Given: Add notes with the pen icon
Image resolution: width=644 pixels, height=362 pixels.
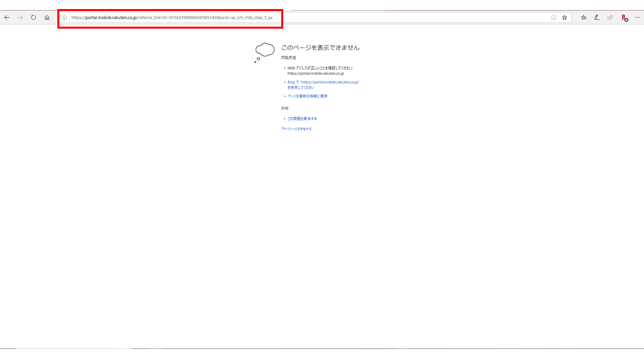Looking at the screenshot, I should 597,18.
